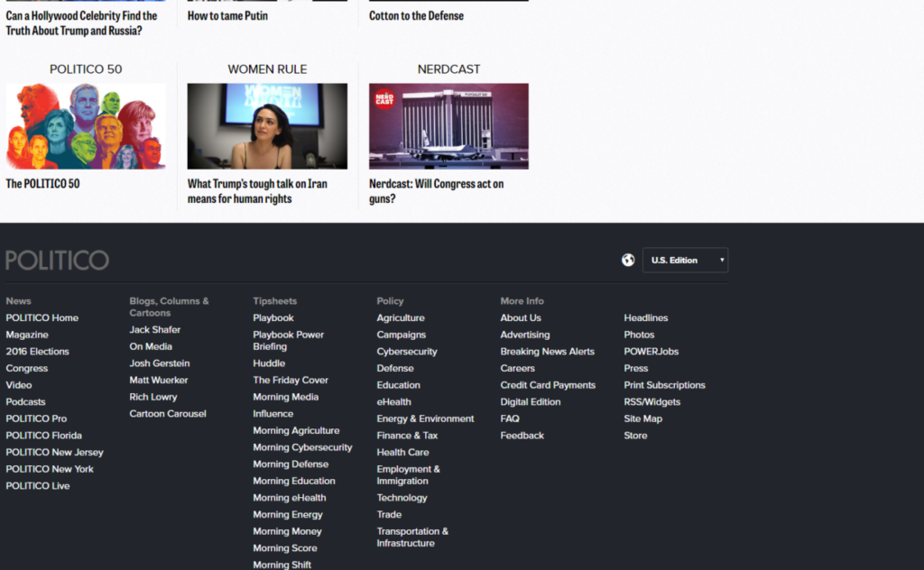Open Jack Shafer column link

coord(155,330)
